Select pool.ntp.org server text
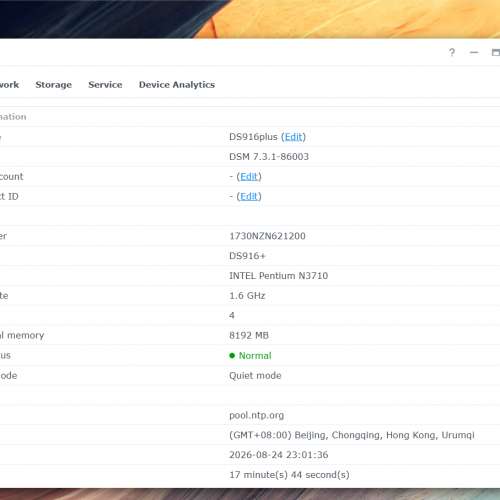 [257, 415]
